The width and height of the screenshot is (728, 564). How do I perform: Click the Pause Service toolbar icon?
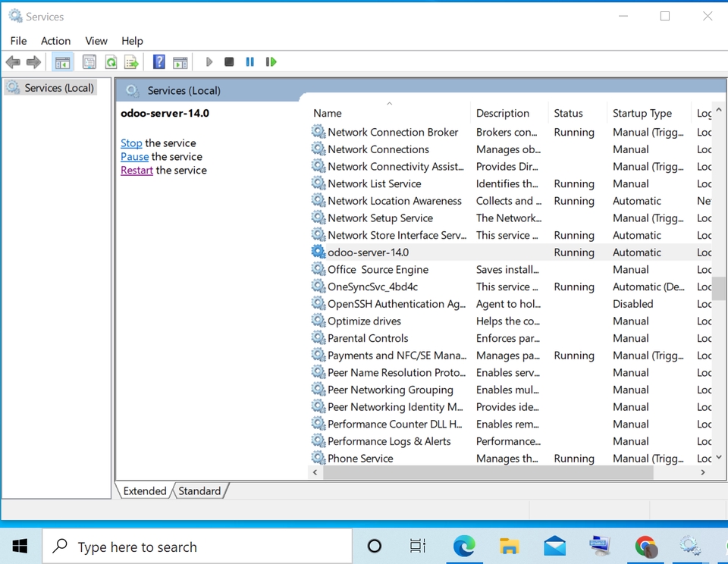[249, 62]
